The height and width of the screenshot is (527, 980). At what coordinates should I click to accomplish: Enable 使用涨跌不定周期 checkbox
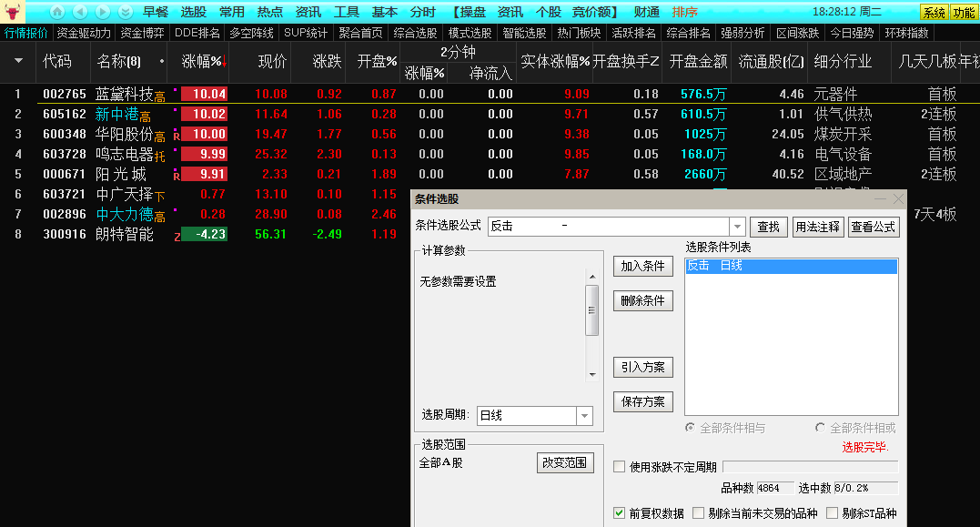[x=620, y=467]
